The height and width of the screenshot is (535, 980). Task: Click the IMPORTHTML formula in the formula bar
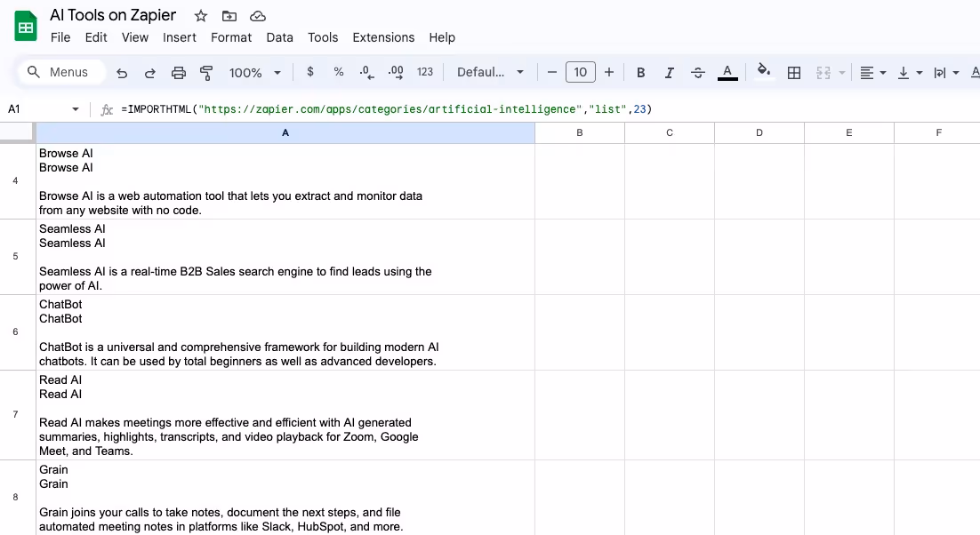pyautogui.click(x=386, y=109)
